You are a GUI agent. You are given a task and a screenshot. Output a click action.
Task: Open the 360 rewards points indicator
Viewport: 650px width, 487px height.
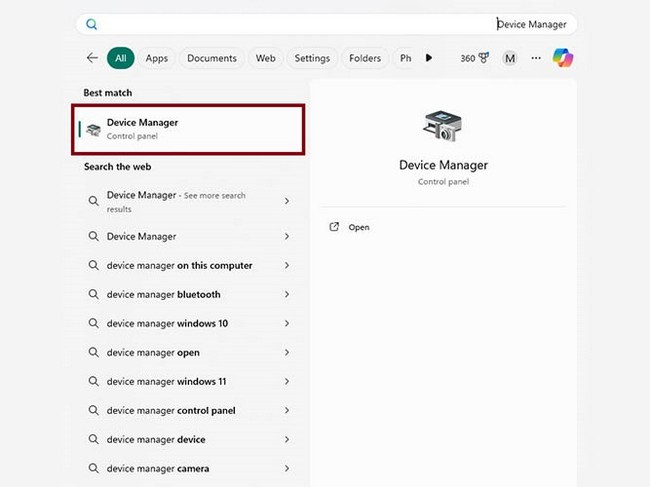[x=475, y=58]
